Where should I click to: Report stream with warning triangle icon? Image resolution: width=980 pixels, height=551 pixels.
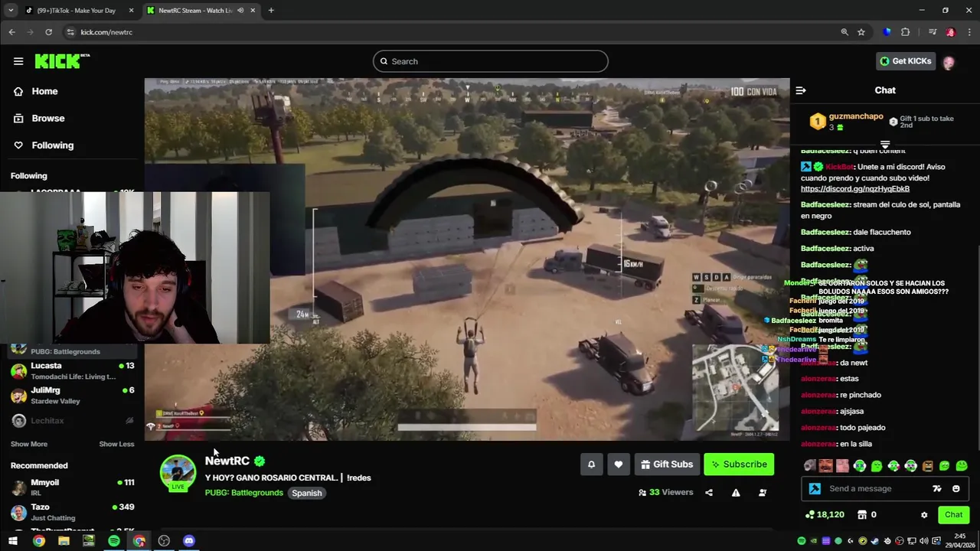tap(736, 493)
